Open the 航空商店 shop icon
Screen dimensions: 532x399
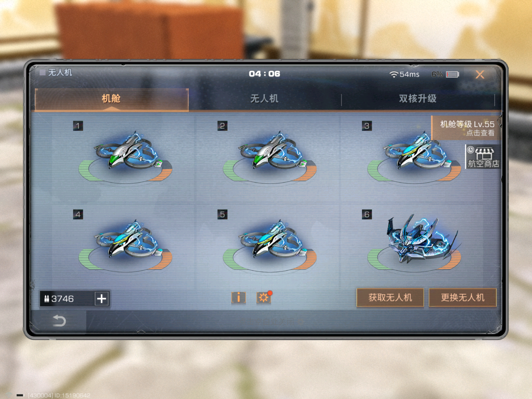pyautogui.click(x=483, y=157)
